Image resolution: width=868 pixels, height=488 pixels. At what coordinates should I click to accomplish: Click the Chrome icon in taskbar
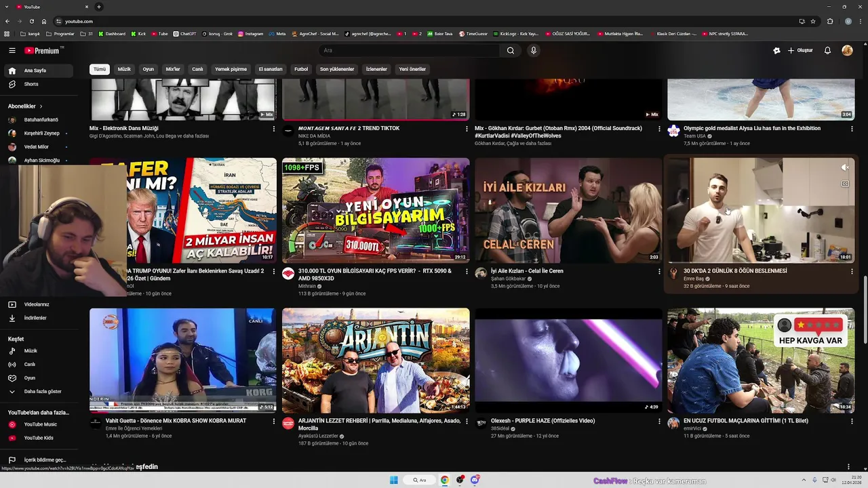(444, 481)
